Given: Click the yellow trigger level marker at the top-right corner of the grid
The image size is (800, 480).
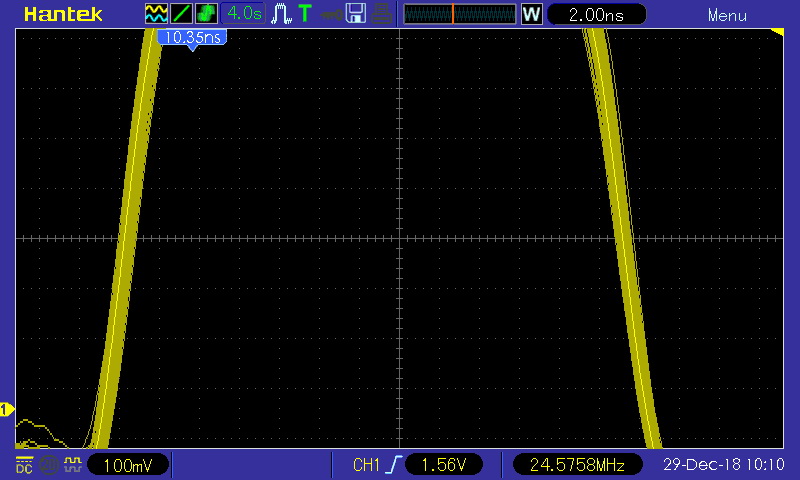Looking at the screenshot, I should click(x=778, y=33).
